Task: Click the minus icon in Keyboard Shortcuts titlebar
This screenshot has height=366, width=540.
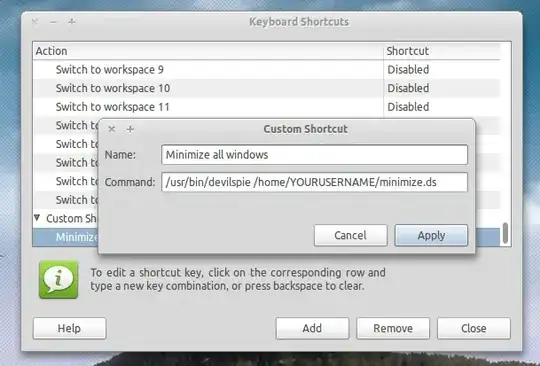Action: pos(53,22)
